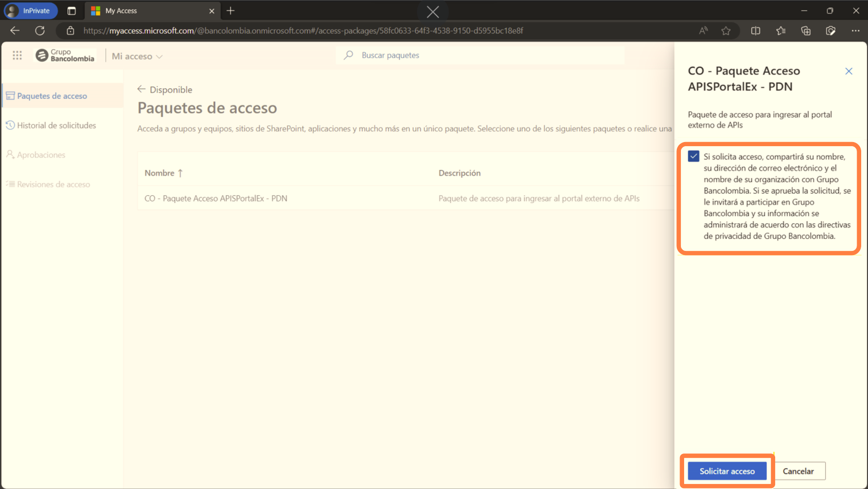The height and width of the screenshot is (489, 868).
Task: Open a new tab with the plus icon
Action: click(x=231, y=10)
